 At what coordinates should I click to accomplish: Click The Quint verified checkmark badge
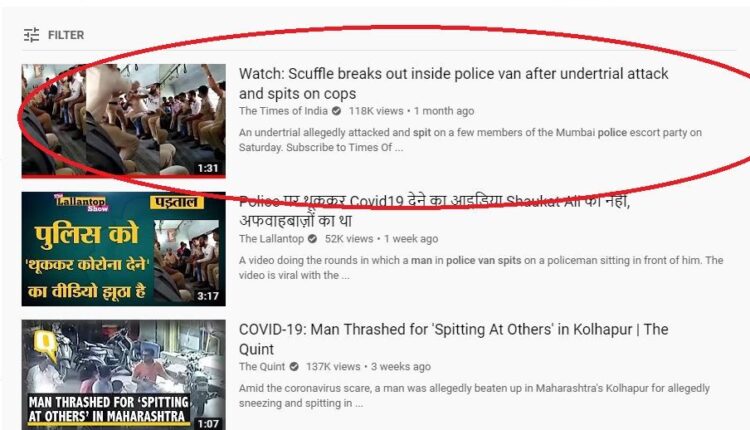294,366
